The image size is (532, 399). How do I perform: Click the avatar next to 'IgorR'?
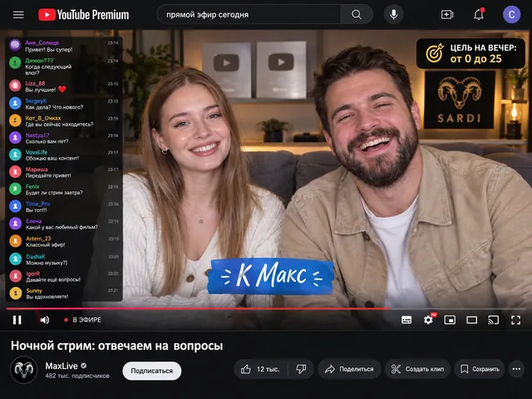(x=16, y=276)
